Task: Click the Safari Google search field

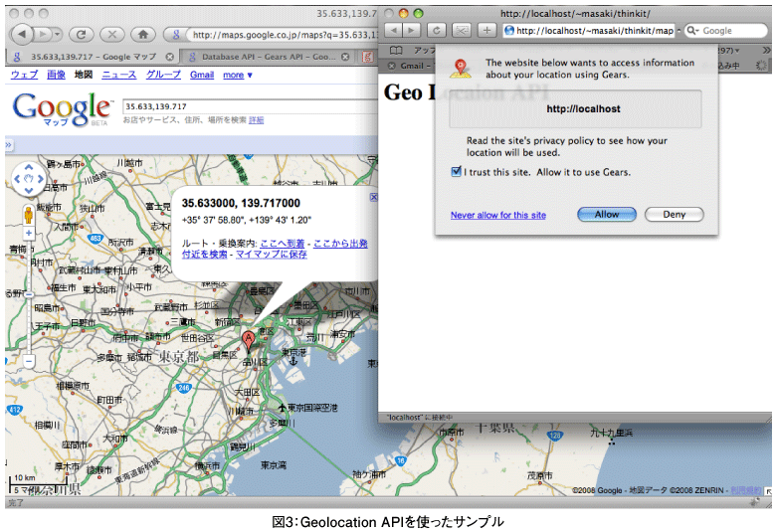Action: 726,31
